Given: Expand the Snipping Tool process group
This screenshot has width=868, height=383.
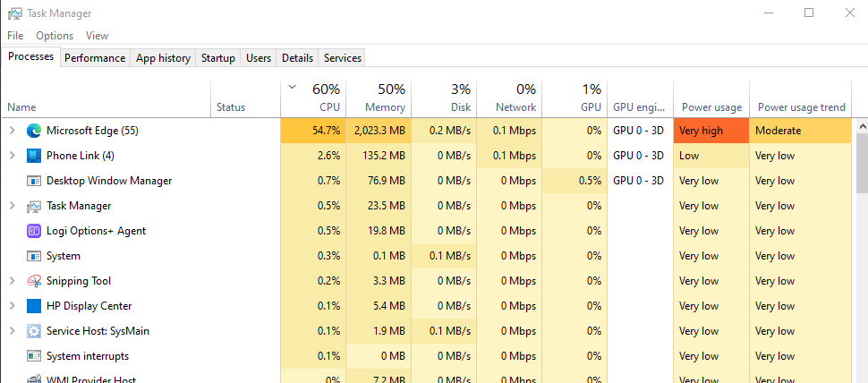Looking at the screenshot, I should point(13,281).
